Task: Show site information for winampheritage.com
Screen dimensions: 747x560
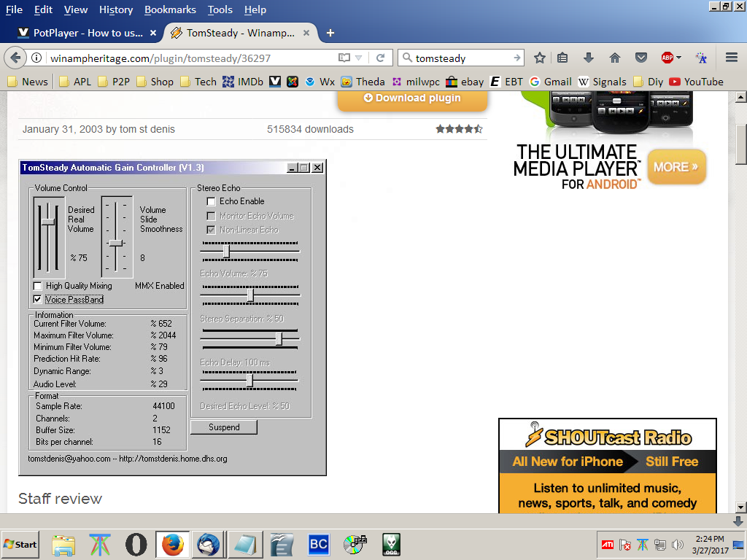Action: (x=36, y=58)
